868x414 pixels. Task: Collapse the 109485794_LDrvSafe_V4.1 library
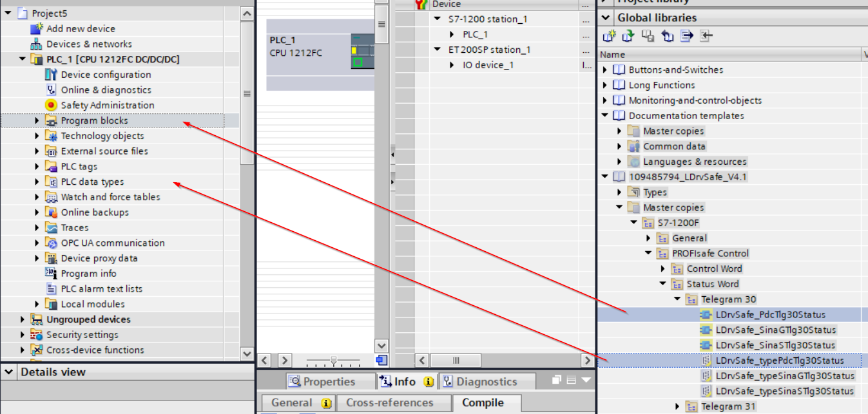[x=605, y=176]
